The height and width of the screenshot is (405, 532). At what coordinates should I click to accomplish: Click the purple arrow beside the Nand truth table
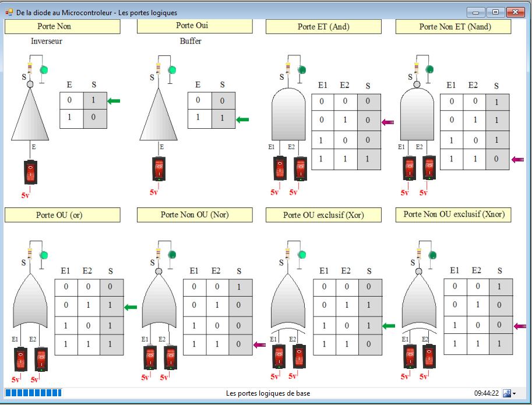[x=517, y=159]
